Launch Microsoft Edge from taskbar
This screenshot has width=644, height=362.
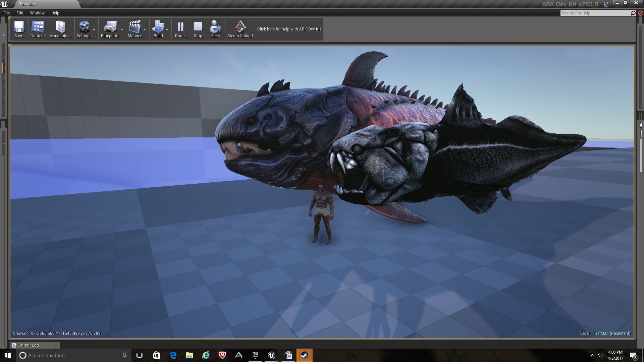point(173,355)
